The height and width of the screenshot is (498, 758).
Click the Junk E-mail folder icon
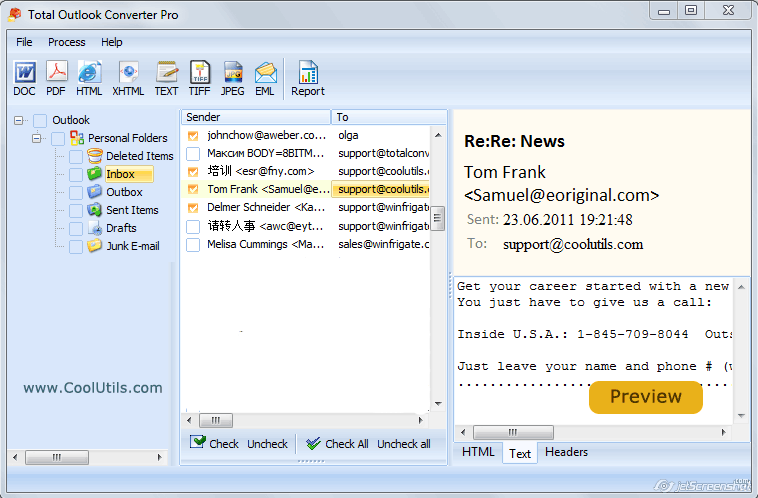(x=95, y=246)
